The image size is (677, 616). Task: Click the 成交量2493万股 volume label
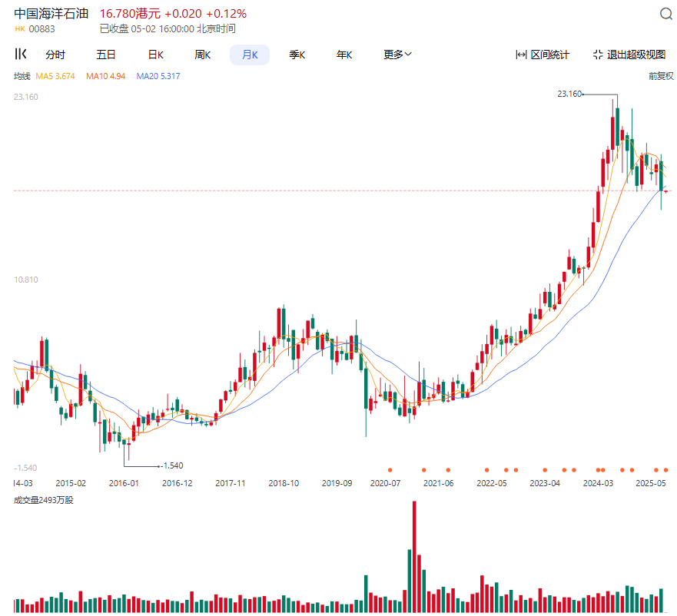coord(44,500)
